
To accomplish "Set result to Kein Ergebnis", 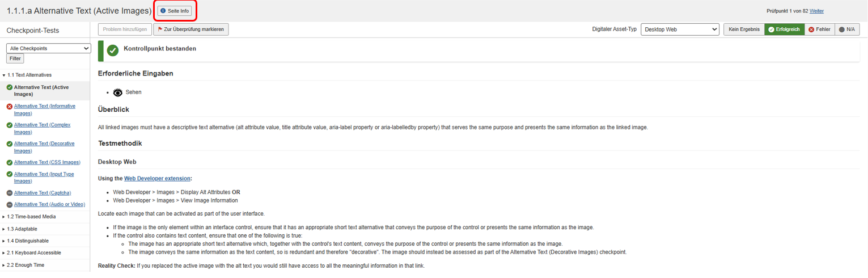I will [x=744, y=30].
